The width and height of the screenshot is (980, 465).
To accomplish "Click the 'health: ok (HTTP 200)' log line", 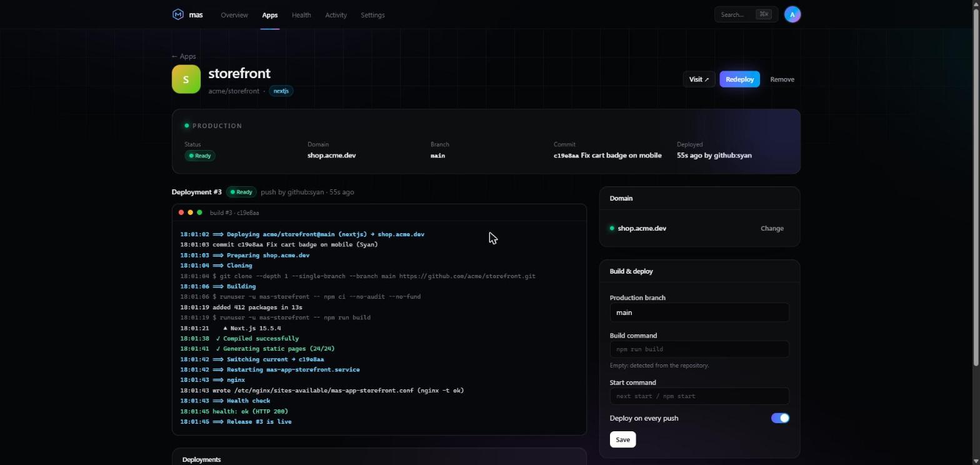I will tap(234, 411).
